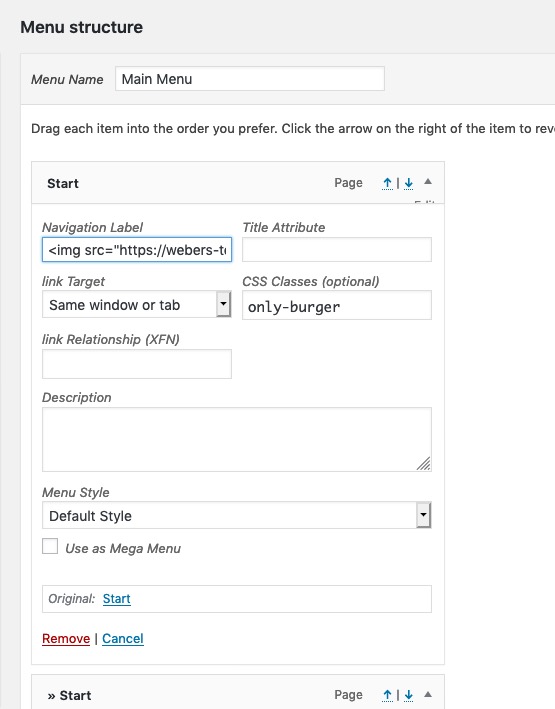Grab the Description textarea resize handle
Screen dimensions: 555x709
[x=424, y=464]
